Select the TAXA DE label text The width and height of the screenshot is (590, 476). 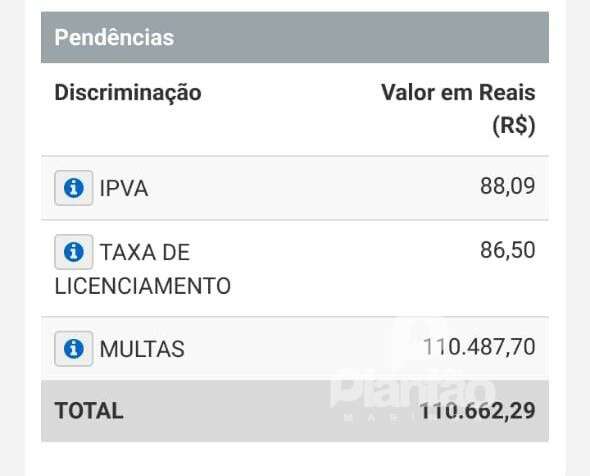point(144,252)
